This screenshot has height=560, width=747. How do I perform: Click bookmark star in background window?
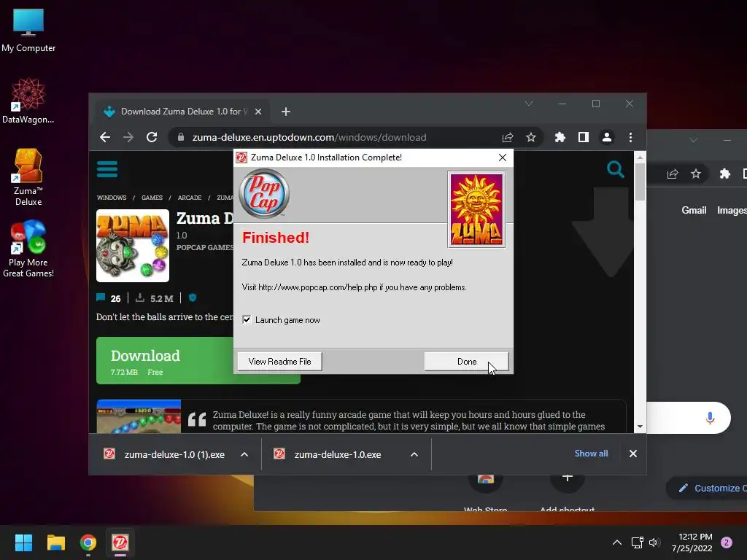coord(695,174)
